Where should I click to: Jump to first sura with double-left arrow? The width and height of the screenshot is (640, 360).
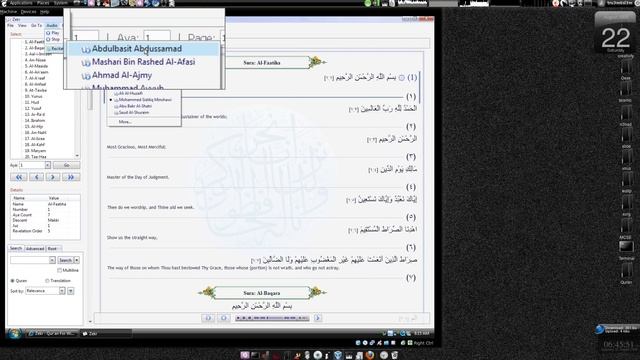pyautogui.click(x=19, y=177)
